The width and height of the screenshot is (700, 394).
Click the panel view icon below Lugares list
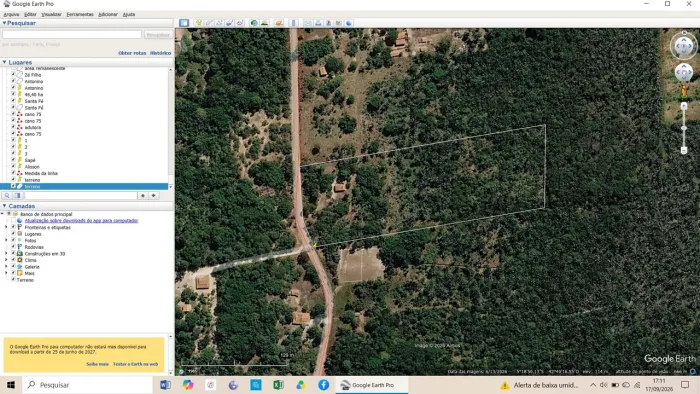click(17, 195)
